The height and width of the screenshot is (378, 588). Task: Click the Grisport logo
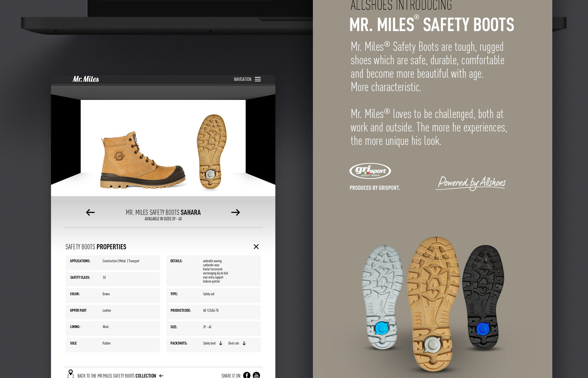coord(370,171)
